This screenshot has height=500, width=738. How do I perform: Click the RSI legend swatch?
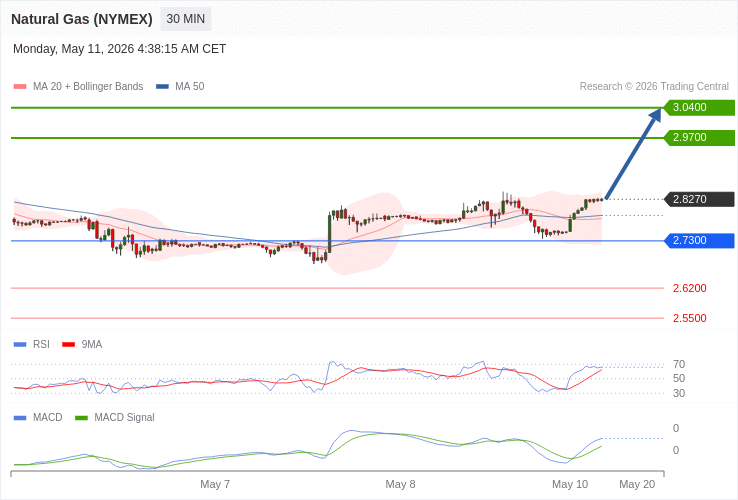(x=20, y=345)
